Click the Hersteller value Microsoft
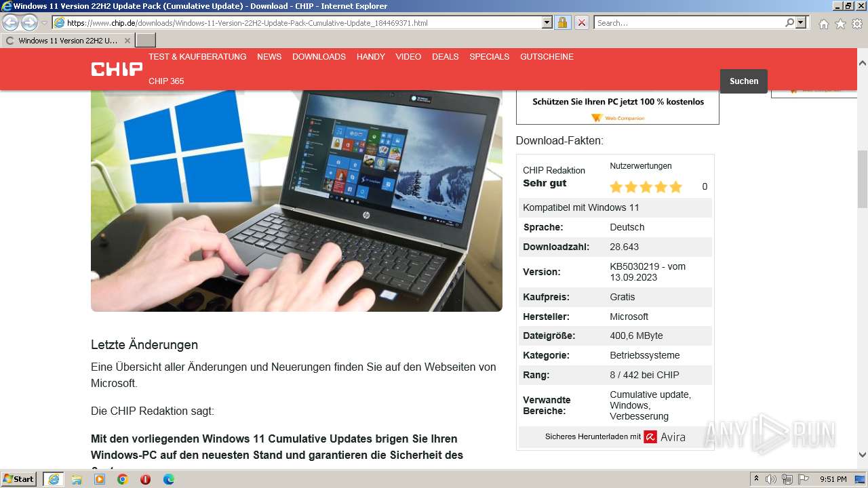The image size is (868, 488). click(629, 317)
